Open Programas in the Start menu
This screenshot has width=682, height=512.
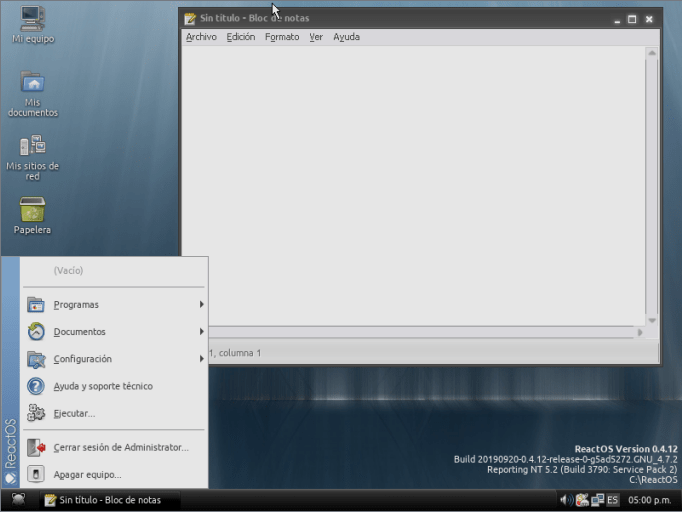pos(114,305)
